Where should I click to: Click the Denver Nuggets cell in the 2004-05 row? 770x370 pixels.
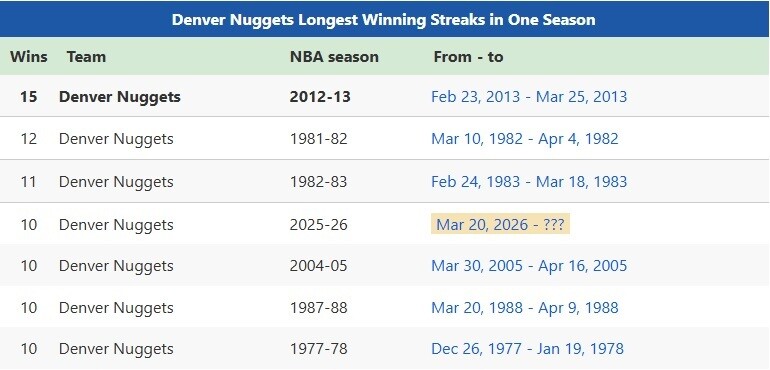coord(116,266)
